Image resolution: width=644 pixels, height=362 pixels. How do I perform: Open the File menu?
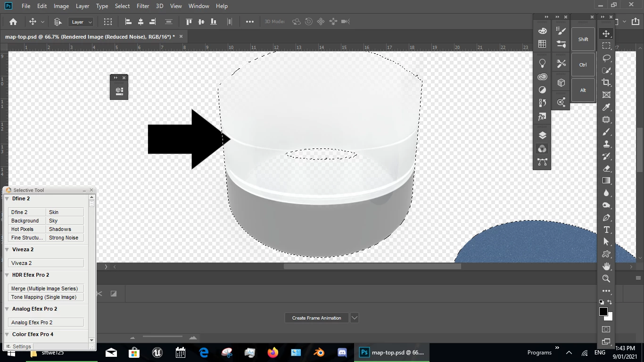click(26, 6)
